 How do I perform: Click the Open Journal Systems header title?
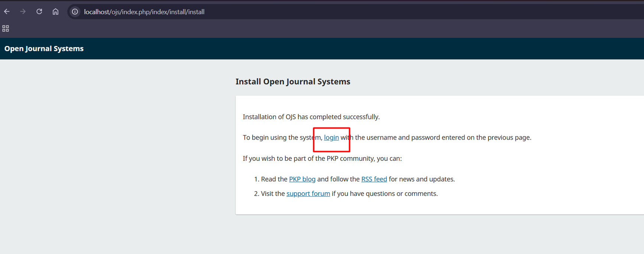(x=44, y=49)
